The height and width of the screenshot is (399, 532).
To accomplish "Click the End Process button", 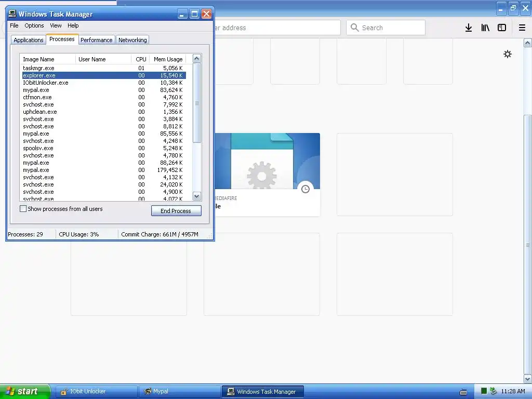I will [x=176, y=211].
